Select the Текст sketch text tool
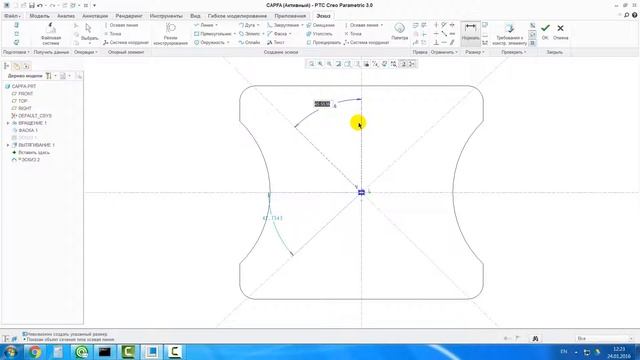This screenshot has height=360, width=640. click(276, 42)
